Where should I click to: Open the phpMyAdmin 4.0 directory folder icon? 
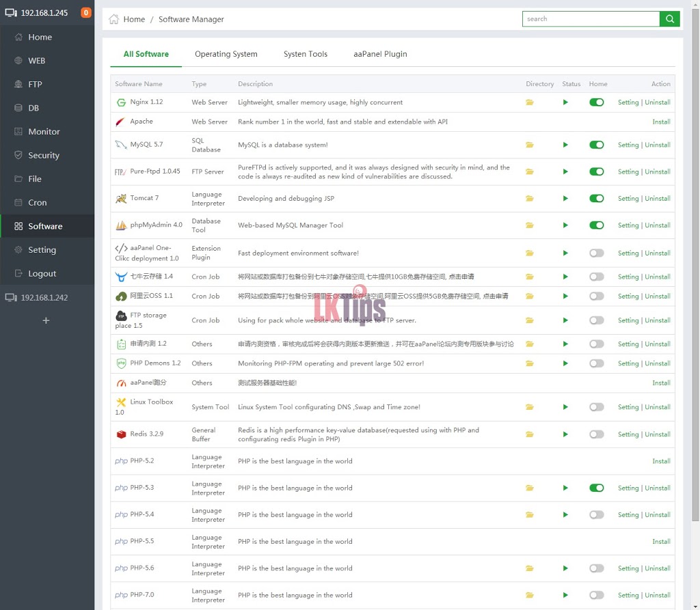530,225
